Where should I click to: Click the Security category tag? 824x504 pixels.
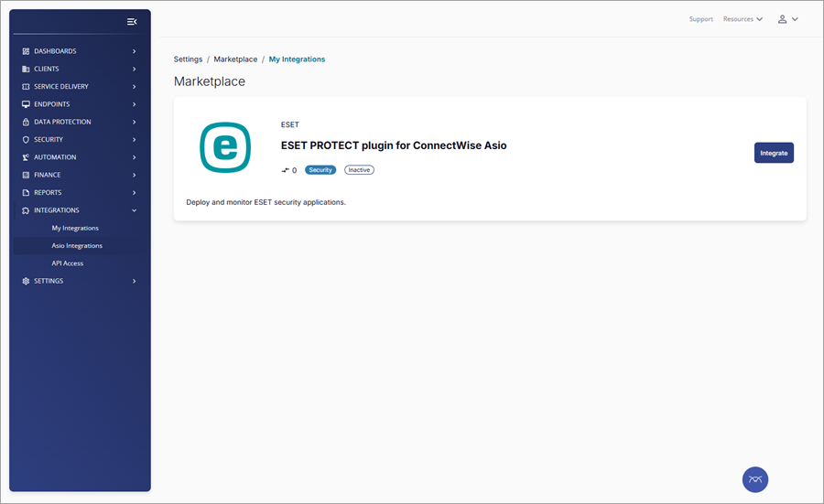point(320,170)
